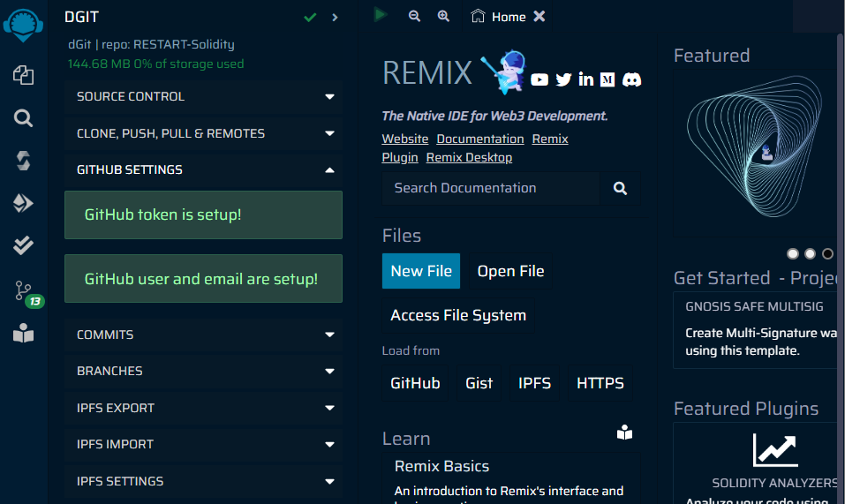
Task: Open the File Explorer sidebar icon
Action: click(x=23, y=75)
